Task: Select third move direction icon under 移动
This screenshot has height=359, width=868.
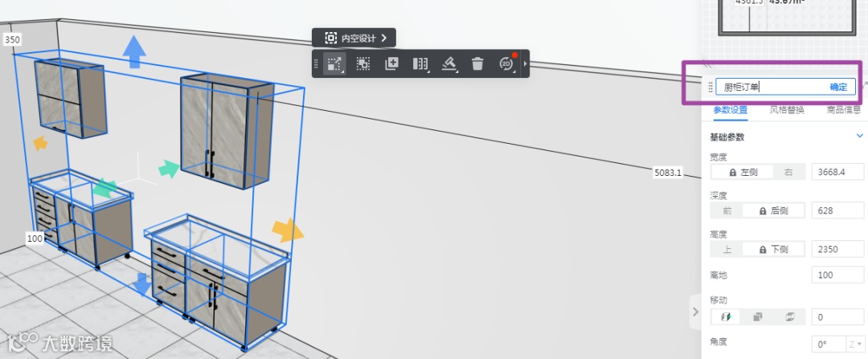Action: tap(789, 317)
